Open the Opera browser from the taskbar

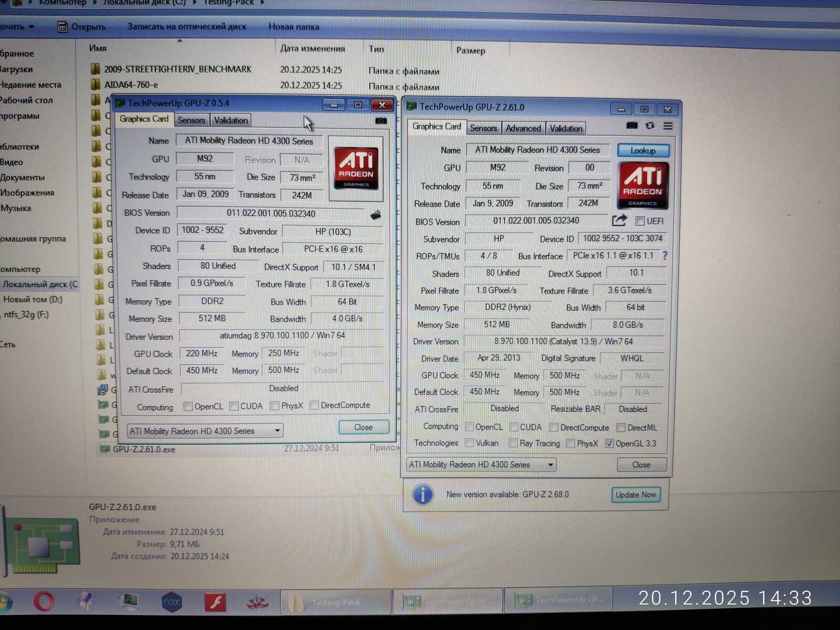(x=44, y=601)
